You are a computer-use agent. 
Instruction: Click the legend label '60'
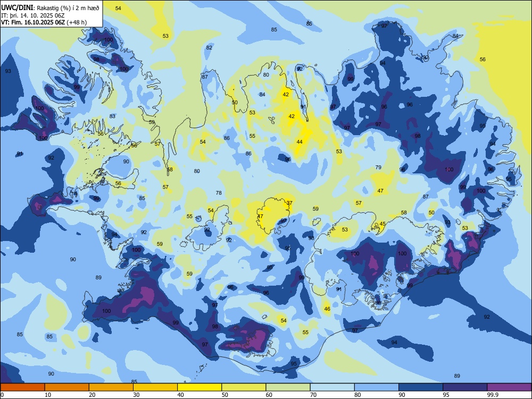click(269, 395)
